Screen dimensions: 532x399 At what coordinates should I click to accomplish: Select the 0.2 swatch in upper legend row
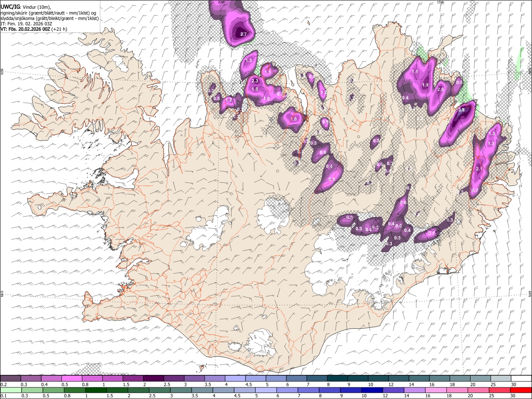tap(10, 378)
